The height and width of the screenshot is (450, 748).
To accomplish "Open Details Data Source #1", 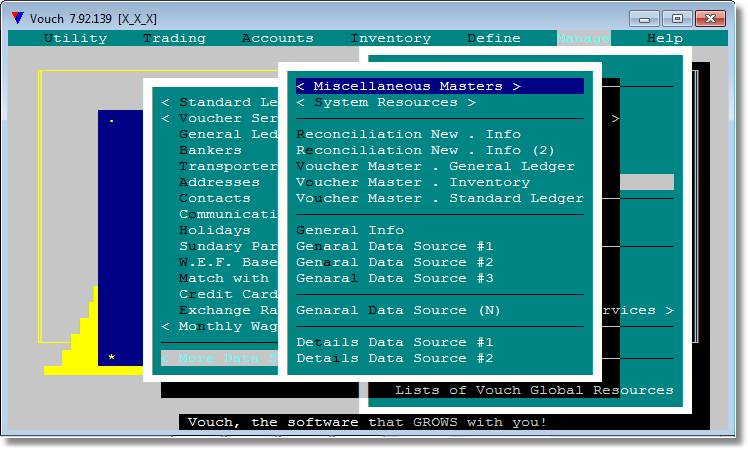I will 395,342.
